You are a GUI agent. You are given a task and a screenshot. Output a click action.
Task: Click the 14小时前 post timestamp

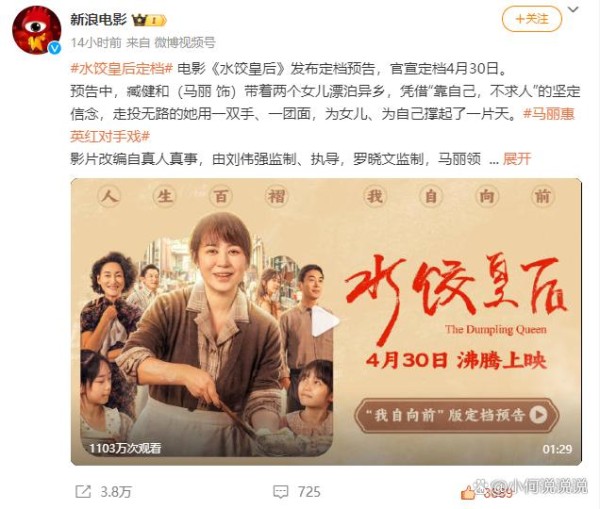click(x=96, y=42)
